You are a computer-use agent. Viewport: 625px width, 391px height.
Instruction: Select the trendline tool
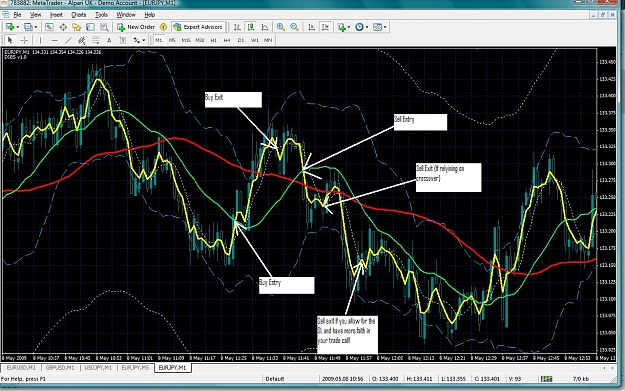[x=68, y=40]
